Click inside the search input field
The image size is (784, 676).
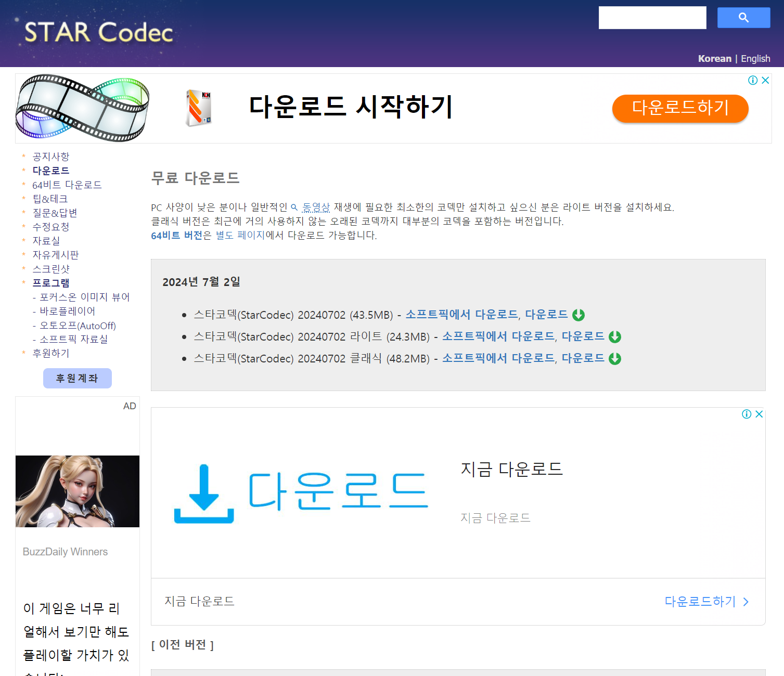(x=652, y=17)
